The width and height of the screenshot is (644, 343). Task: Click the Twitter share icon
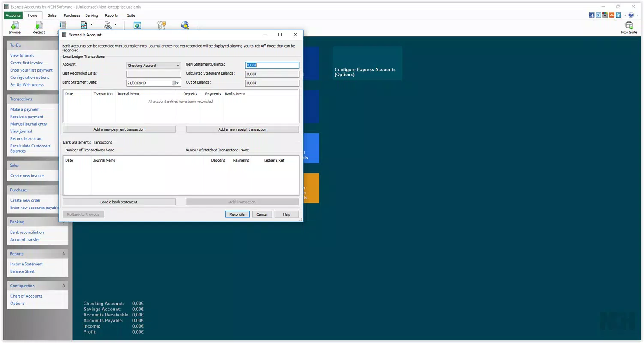tap(598, 15)
